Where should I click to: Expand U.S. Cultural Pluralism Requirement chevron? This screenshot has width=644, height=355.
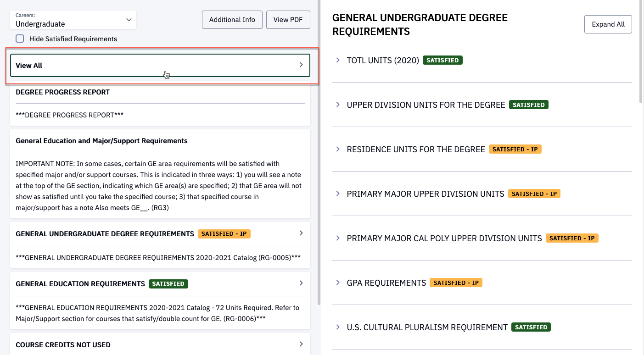click(x=338, y=327)
